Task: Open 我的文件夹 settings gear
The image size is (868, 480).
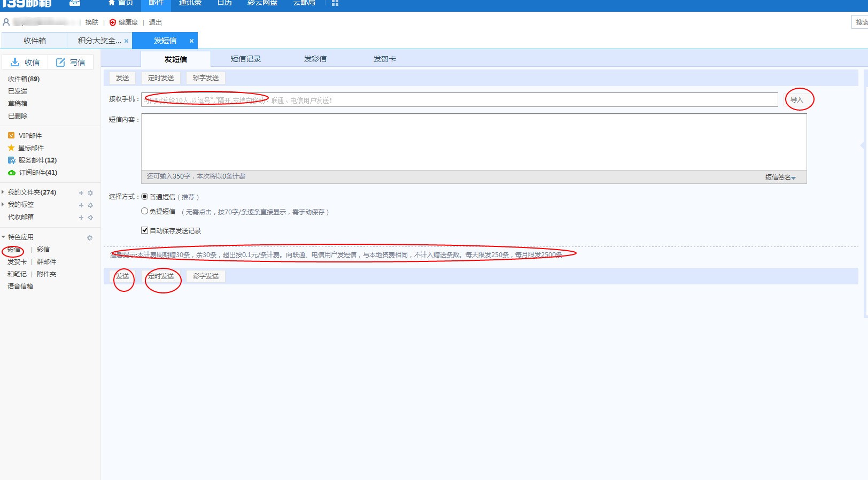Action: (x=90, y=193)
